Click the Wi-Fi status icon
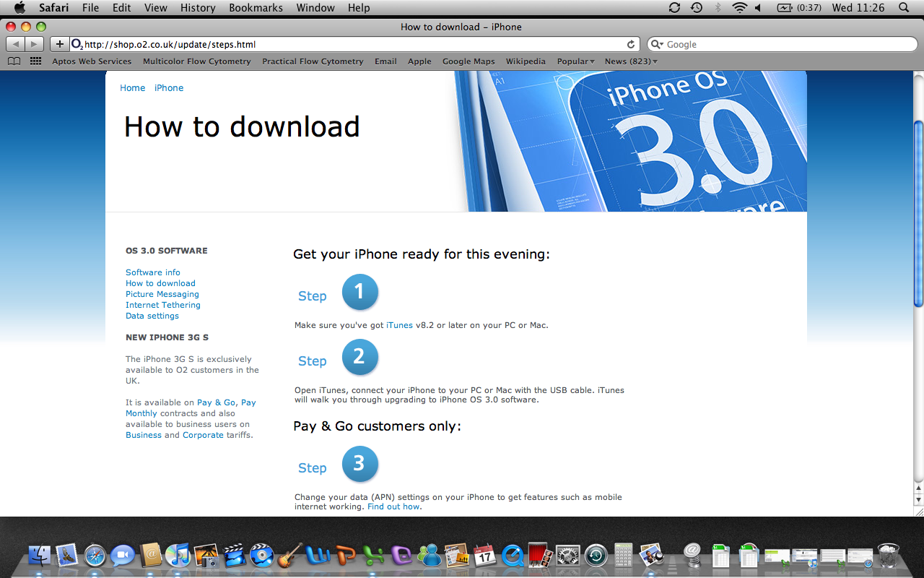This screenshot has width=924, height=578. pyautogui.click(x=739, y=8)
